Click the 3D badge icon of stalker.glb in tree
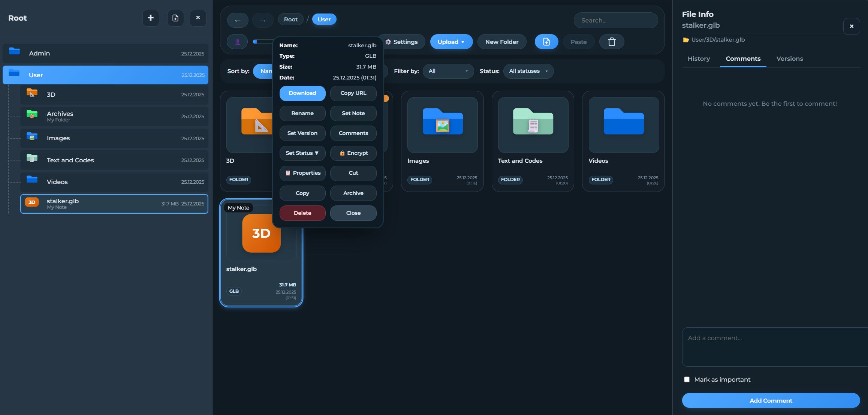 point(32,202)
